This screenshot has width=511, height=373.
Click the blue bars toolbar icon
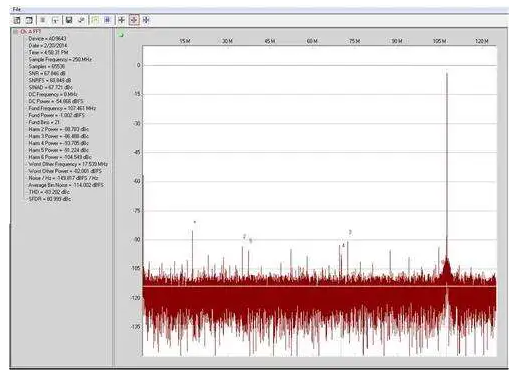pos(107,20)
